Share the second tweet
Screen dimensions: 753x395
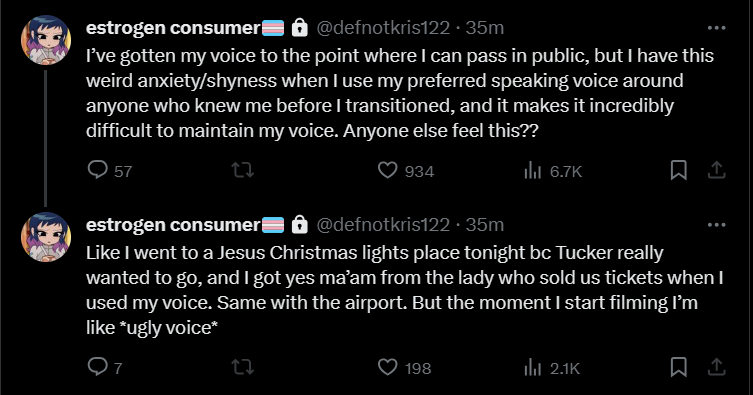(x=717, y=367)
